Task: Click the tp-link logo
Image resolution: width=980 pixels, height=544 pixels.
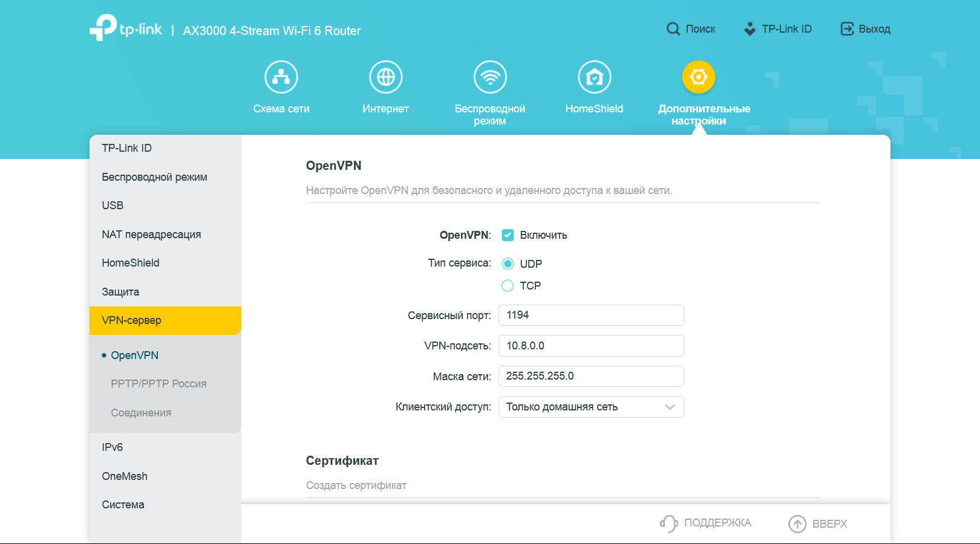Action: tap(126, 28)
